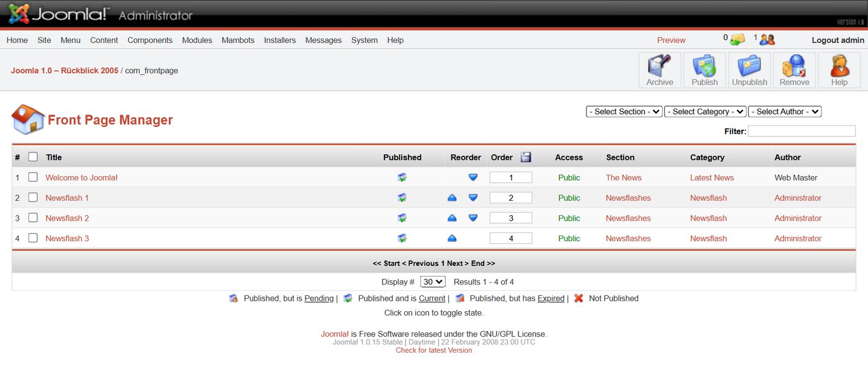The image size is (868, 372).
Task: Click the 'Results 1 - 4 of 4' text
Action: [484, 281]
